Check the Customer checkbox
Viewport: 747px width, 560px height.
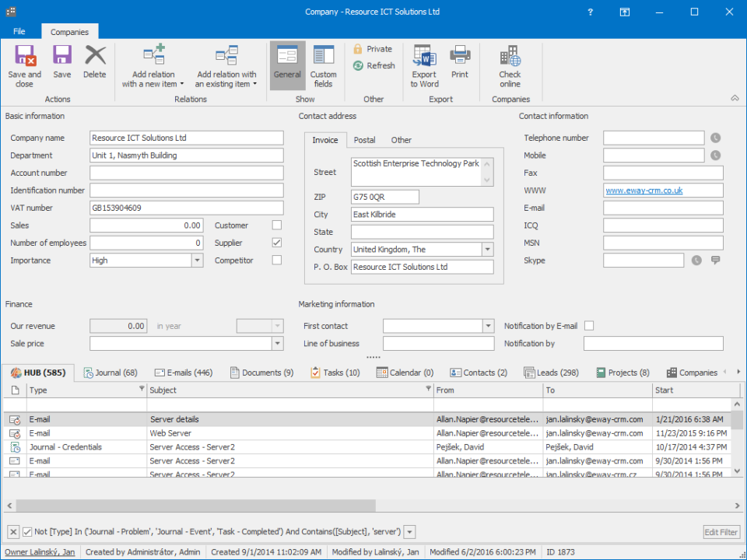pos(275,225)
